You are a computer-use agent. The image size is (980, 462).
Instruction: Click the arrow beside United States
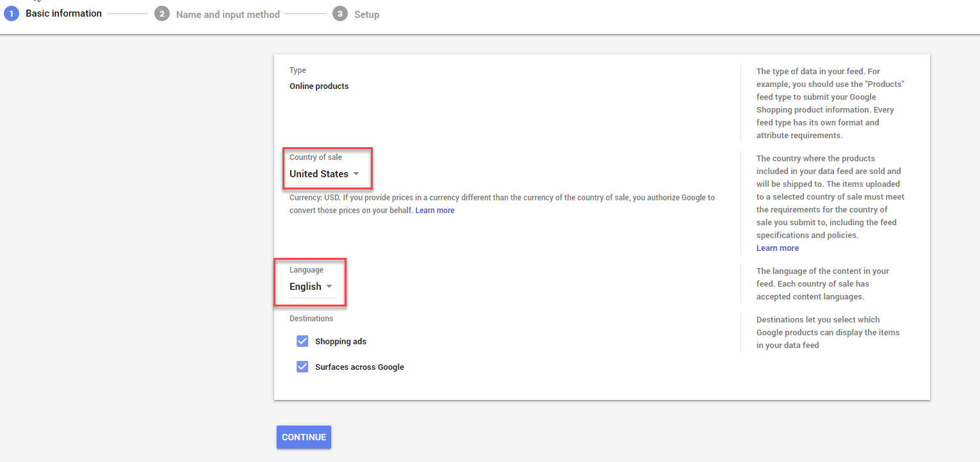tap(356, 174)
